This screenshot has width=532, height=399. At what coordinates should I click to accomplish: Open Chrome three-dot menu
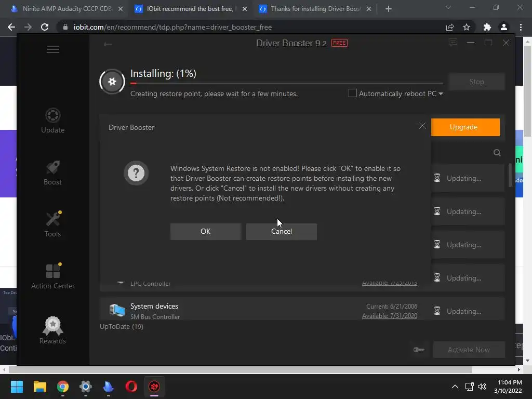pos(521,27)
